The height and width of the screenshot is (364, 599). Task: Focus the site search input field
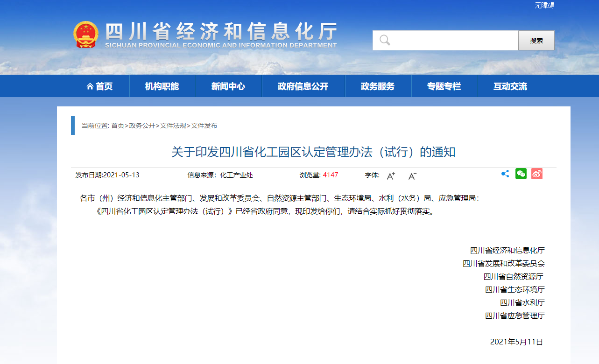pos(445,41)
